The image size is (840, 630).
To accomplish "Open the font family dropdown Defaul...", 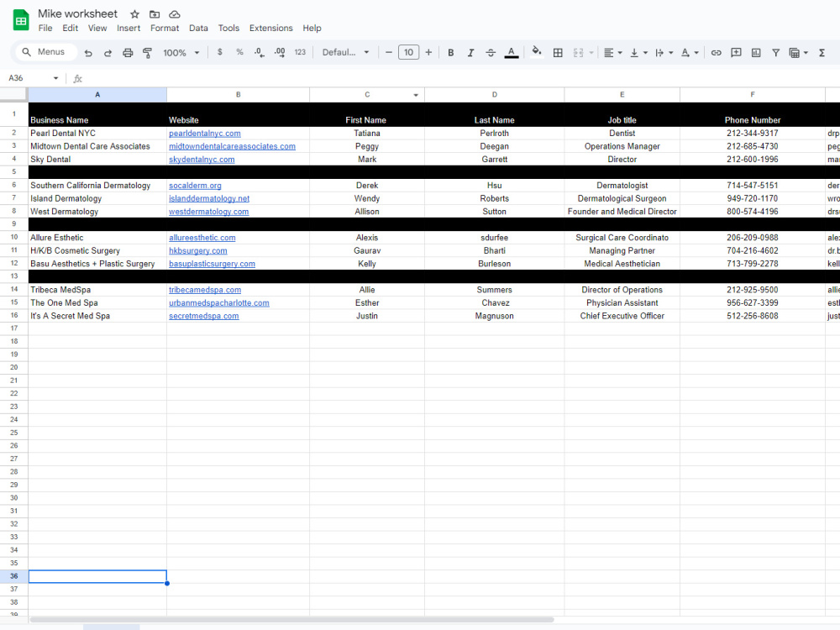I will [345, 52].
